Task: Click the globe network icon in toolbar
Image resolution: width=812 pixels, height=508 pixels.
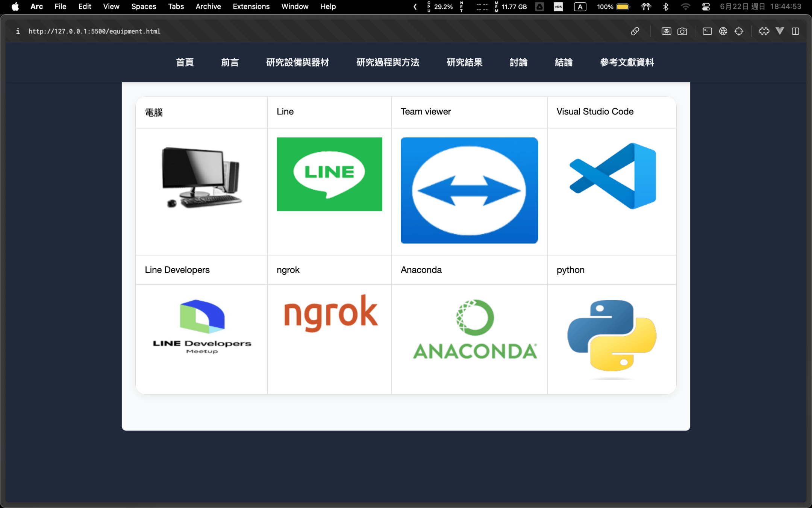Action: click(723, 31)
